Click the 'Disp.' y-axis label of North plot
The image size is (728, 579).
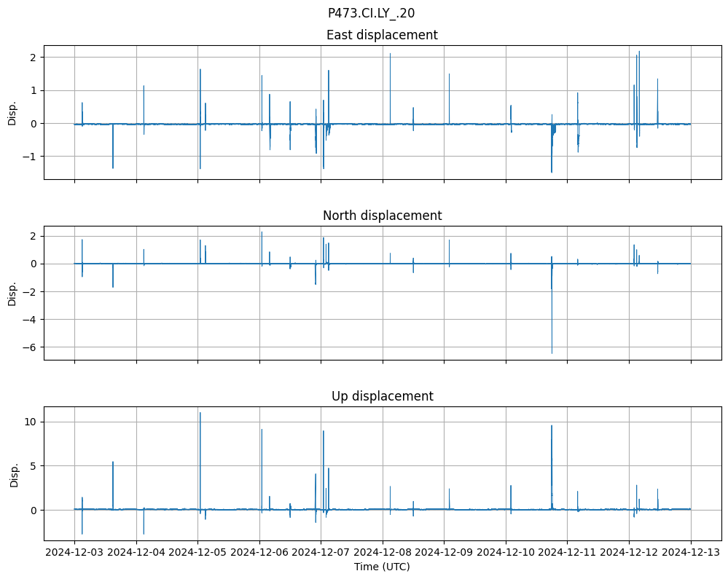pyautogui.click(x=12, y=293)
